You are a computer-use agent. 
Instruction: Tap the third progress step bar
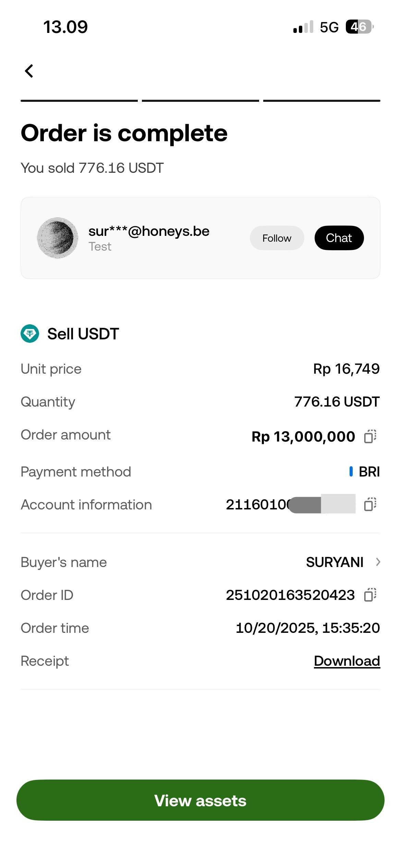[x=321, y=101]
